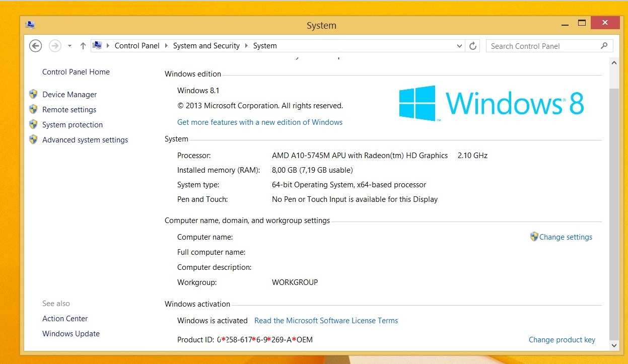Click Change product key link
This screenshot has height=364, width=628.
[562, 340]
